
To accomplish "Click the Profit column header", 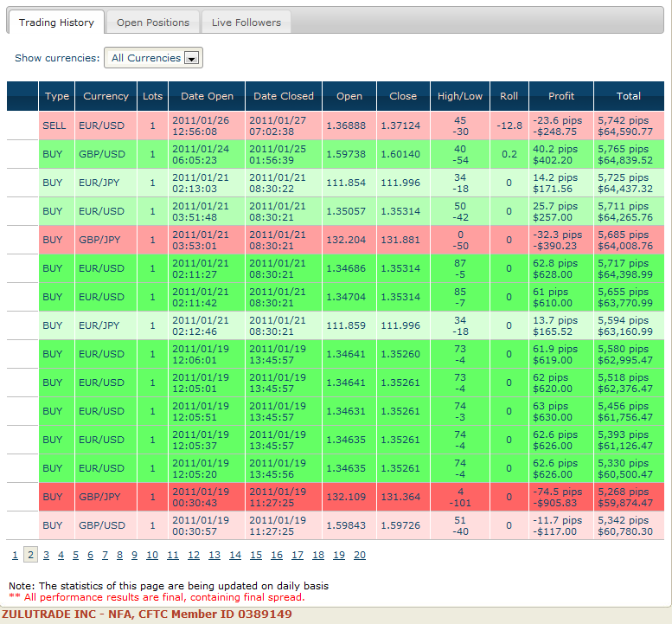I will click(x=561, y=96).
